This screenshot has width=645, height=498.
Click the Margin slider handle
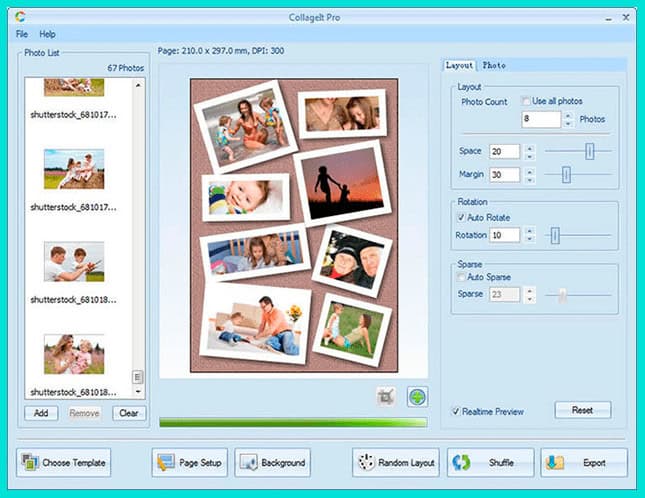(566, 175)
